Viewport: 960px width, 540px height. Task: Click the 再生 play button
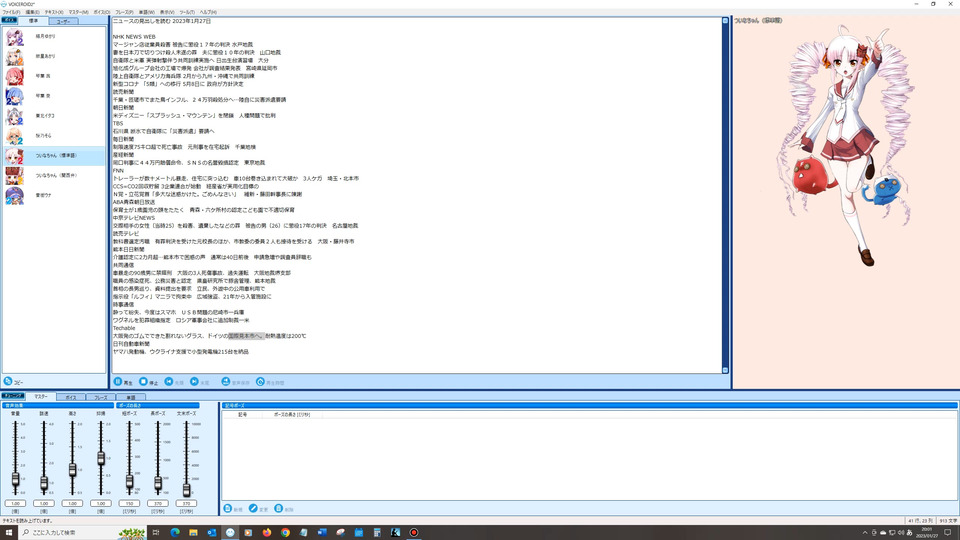[123, 382]
